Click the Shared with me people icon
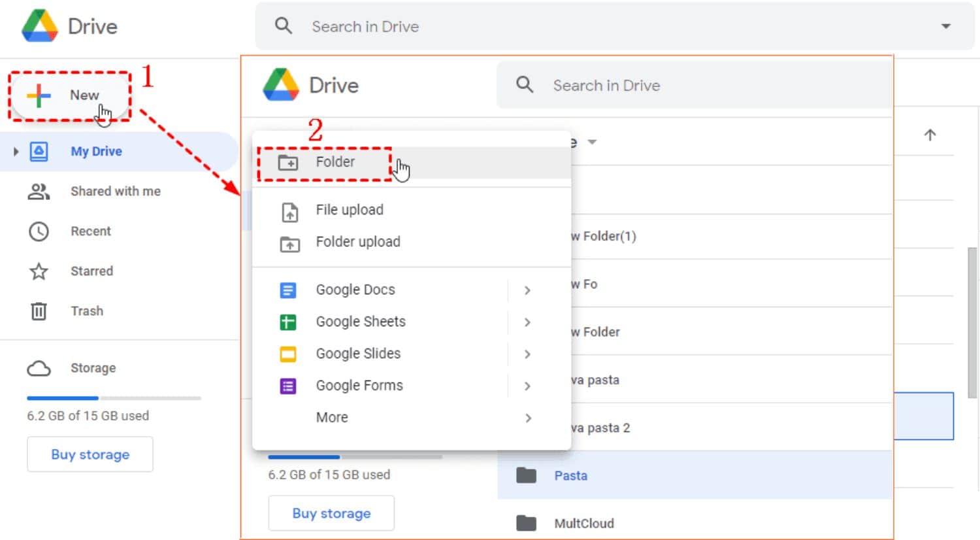The height and width of the screenshot is (540, 980). point(39,192)
